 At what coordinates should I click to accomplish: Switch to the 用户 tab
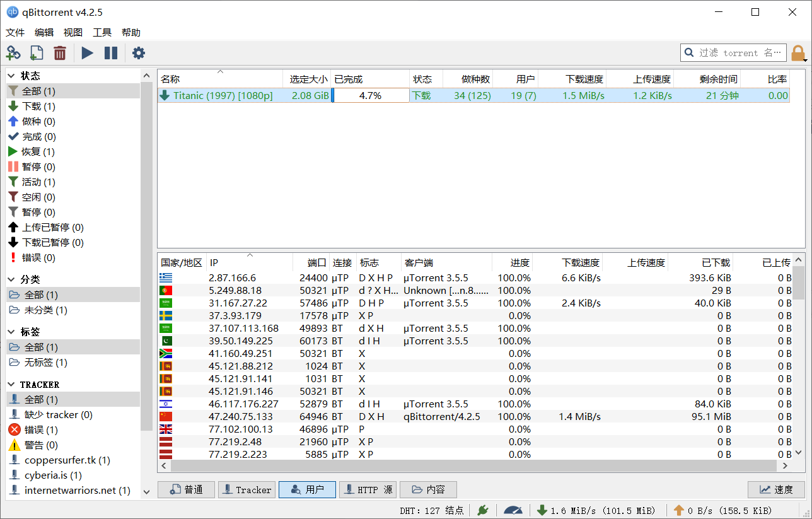coord(307,490)
